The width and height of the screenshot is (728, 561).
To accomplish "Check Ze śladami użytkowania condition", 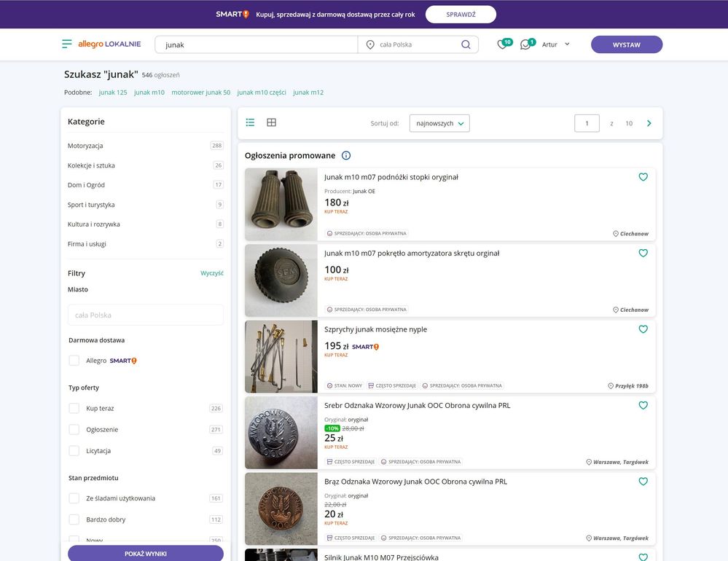I will (74, 498).
